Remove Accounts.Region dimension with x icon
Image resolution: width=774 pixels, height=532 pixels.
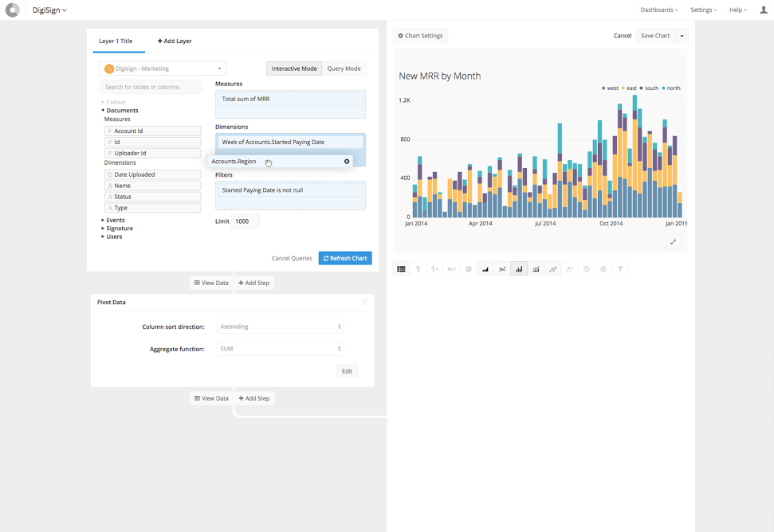347,161
